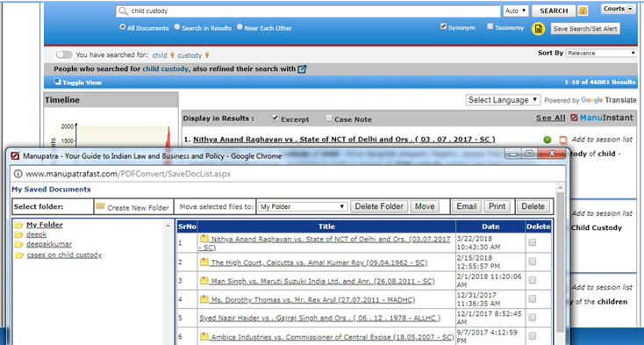
Task: Click the Create New Folder folder icon
Action: (100, 206)
